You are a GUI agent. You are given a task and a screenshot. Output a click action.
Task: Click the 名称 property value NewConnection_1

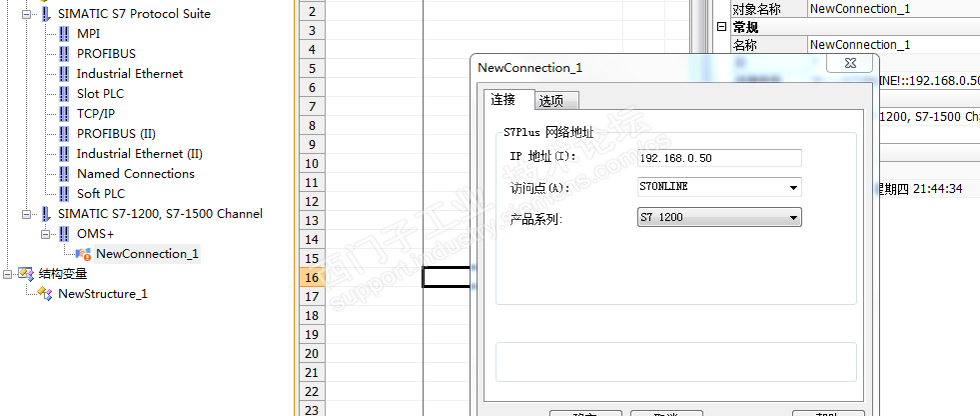(x=860, y=44)
